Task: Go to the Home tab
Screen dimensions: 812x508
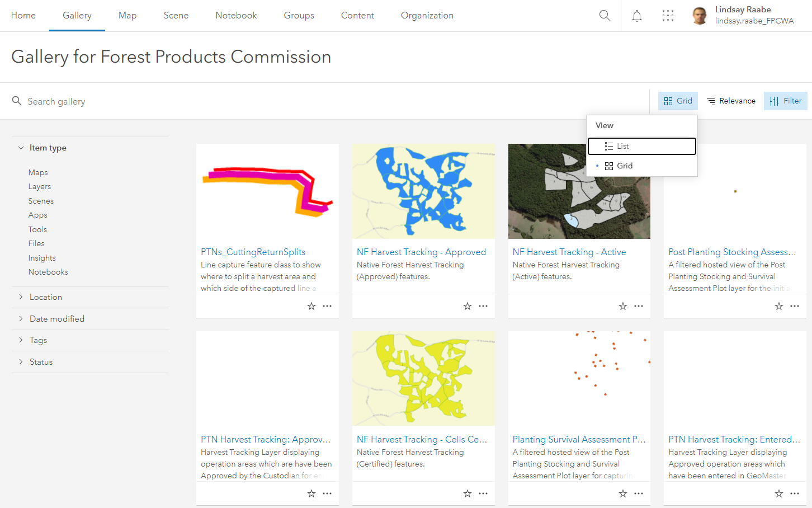Action: [23, 16]
